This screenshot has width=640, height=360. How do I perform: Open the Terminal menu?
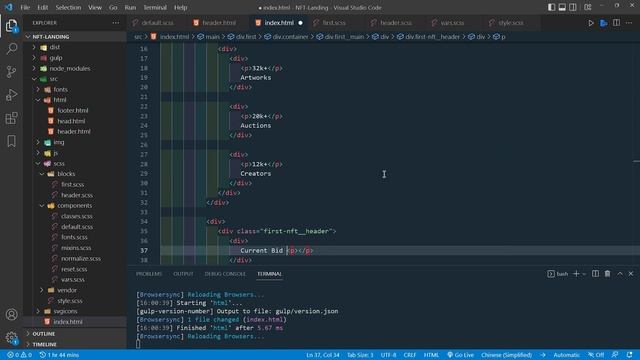click(155, 7)
